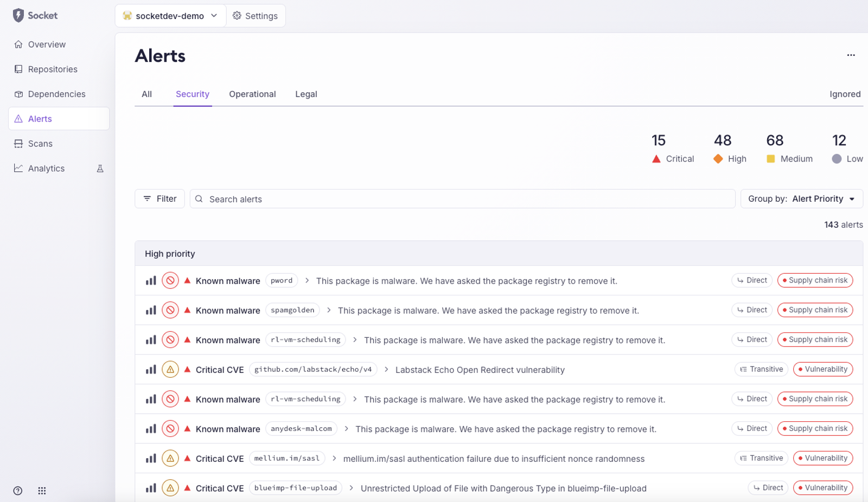Open the mellium.im/sasl package tag

tap(287, 459)
